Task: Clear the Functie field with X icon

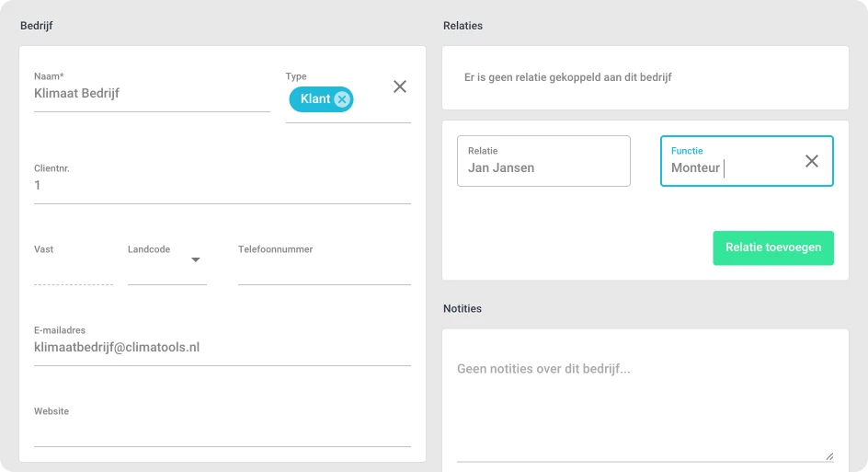Action: point(812,161)
